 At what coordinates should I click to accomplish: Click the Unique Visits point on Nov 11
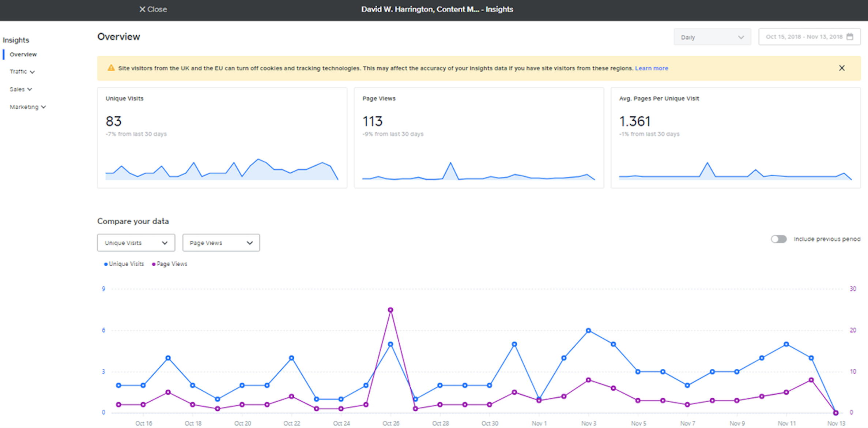(786, 344)
